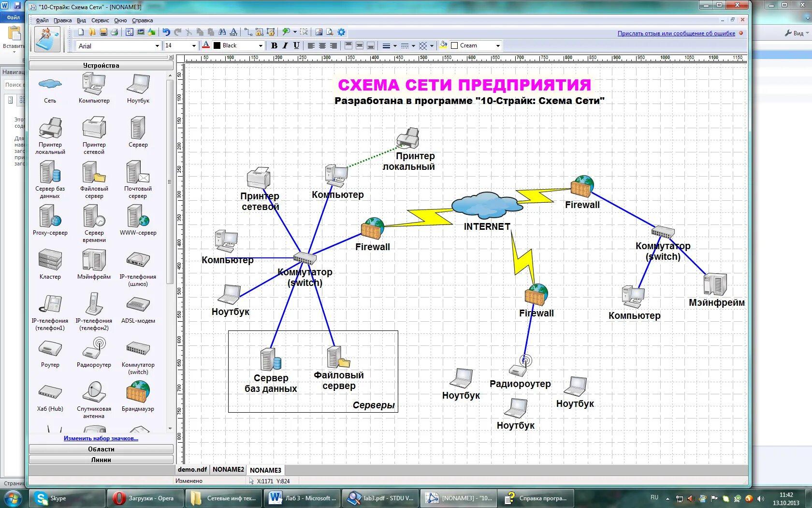This screenshot has width=812, height=508.
Task: Toggle underline text formatting
Action: click(x=296, y=45)
